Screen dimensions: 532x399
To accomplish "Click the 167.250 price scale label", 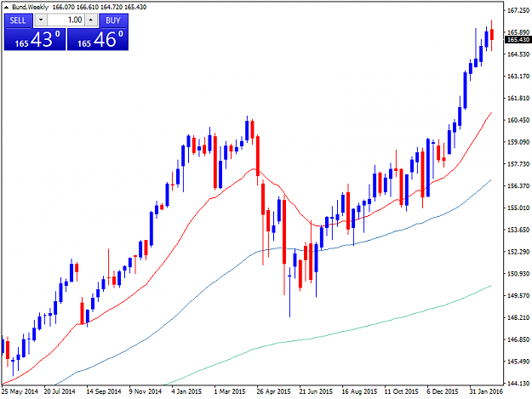I will pyautogui.click(x=518, y=10).
